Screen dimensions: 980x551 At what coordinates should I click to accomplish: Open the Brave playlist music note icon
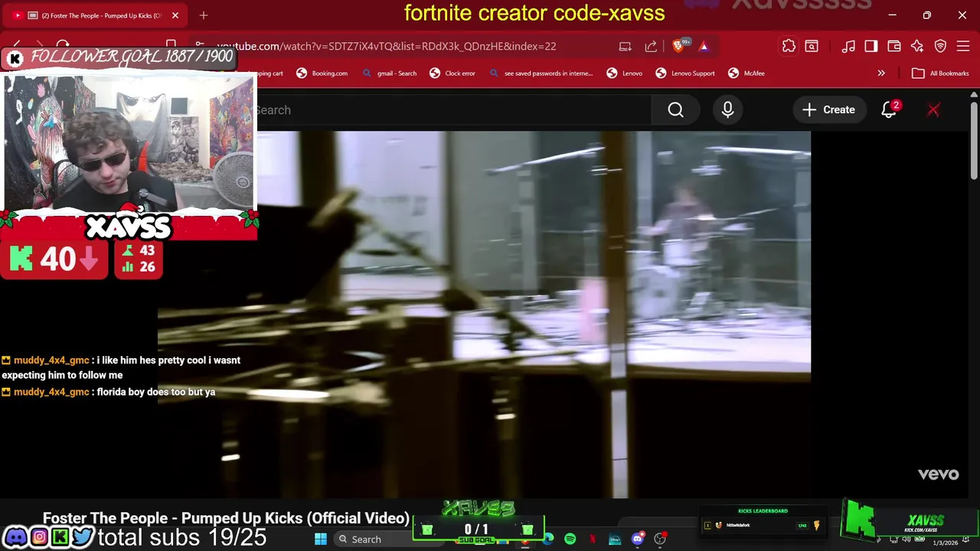coord(848,46)
